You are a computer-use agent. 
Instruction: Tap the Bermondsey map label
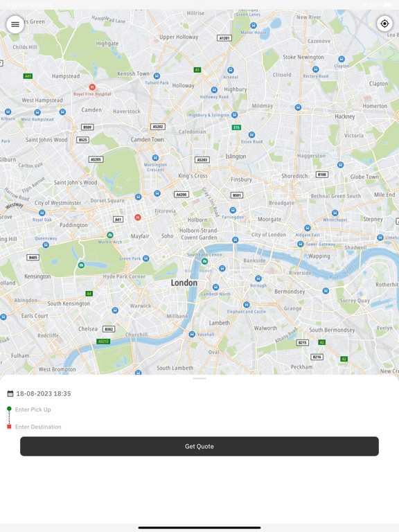click(x=290, y=292)
